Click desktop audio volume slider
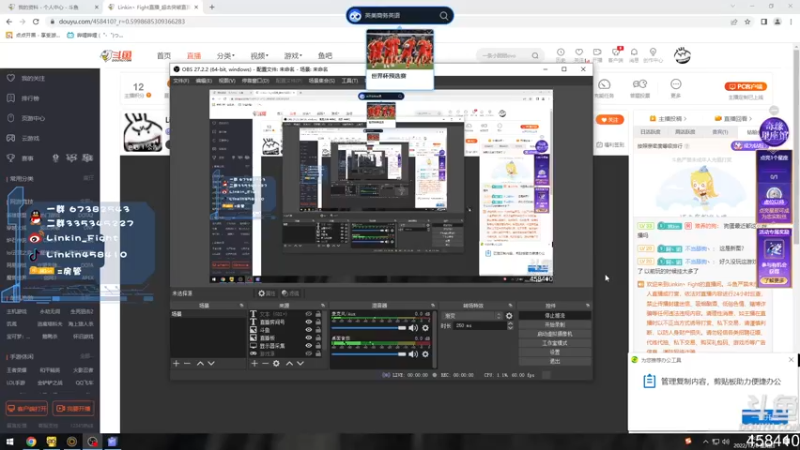800x450 pixels. (x=368, y=354)
